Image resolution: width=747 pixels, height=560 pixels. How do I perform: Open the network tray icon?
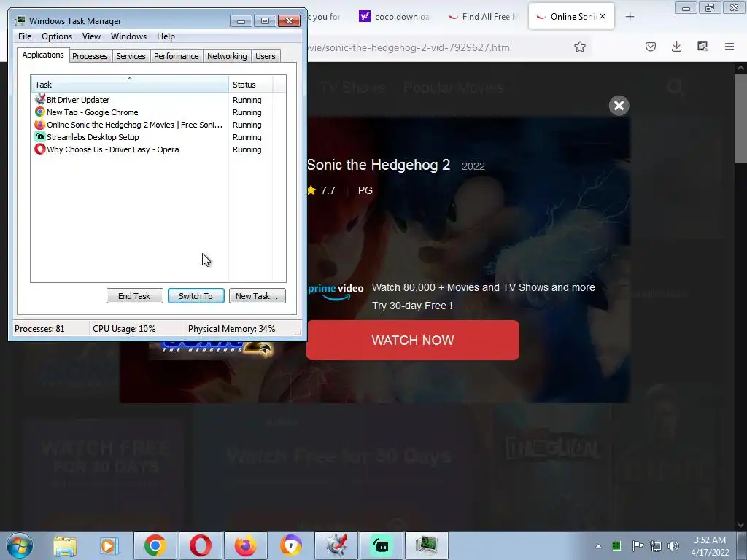pos(656,545)
